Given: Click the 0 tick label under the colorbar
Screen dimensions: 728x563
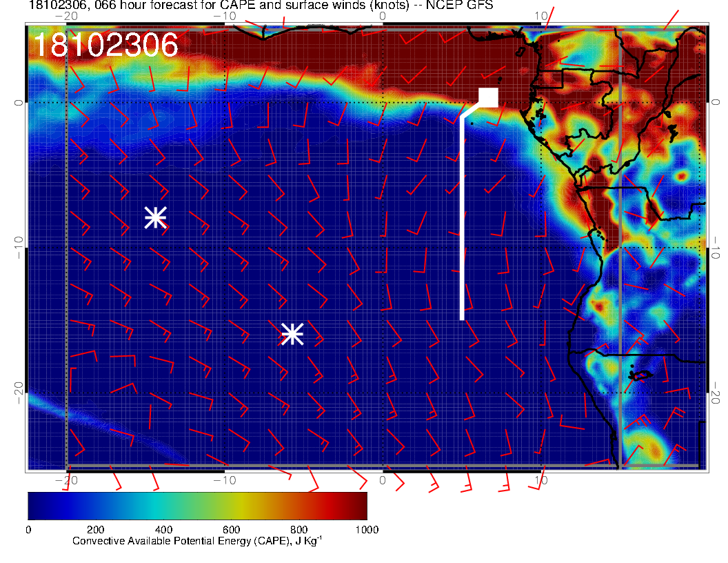Looking at the screenshot, I should pyautogui.click(x=28, y=530).
